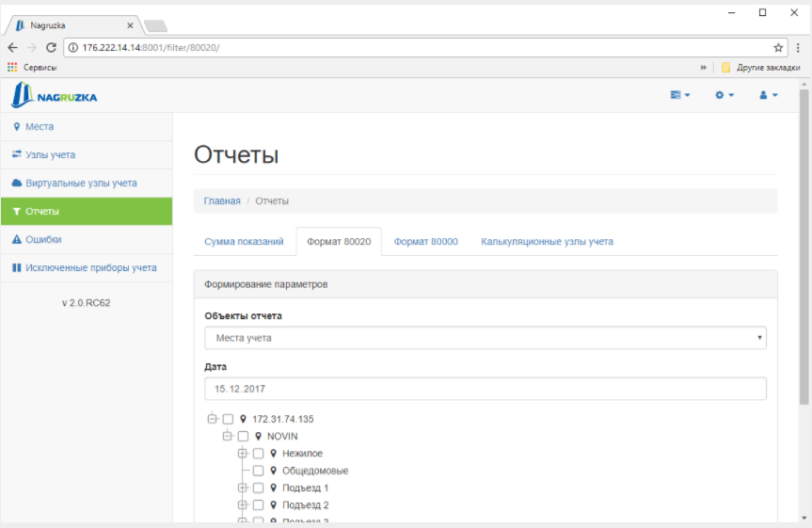Open the user account menu icon
The height and width of the screenshot is (528, 812).
(x=769, y=95)
